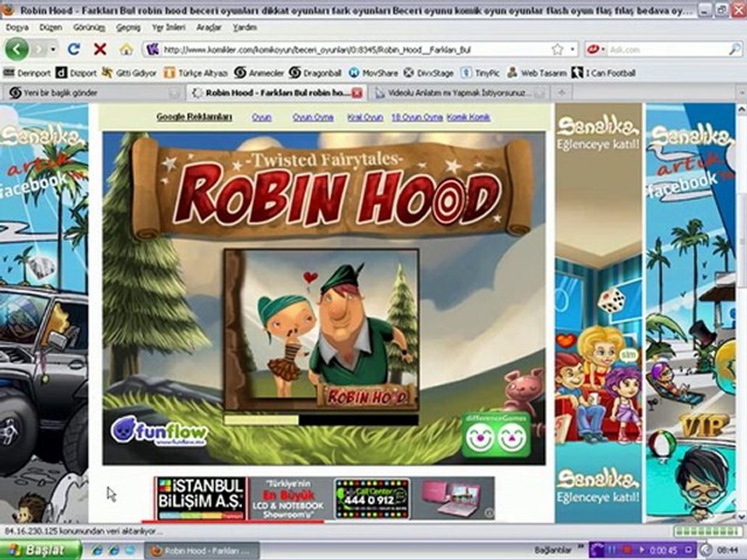Open the TinyPic bookmark
Image resolution: width=747 pixels, height=560 pixels.
point(480,73)
